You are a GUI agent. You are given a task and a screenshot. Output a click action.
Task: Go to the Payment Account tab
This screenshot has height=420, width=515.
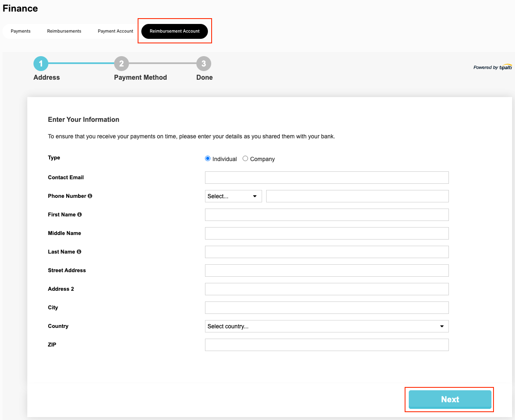(x=115, y=31)
